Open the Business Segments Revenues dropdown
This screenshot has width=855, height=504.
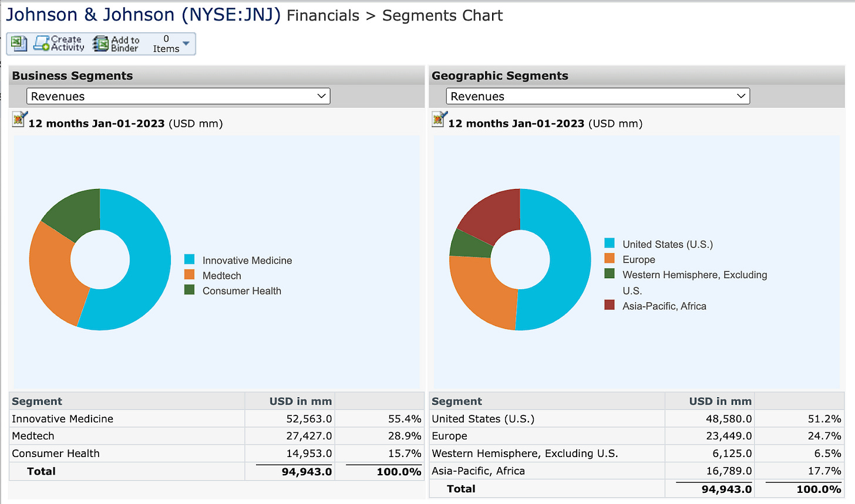[178, 96]
